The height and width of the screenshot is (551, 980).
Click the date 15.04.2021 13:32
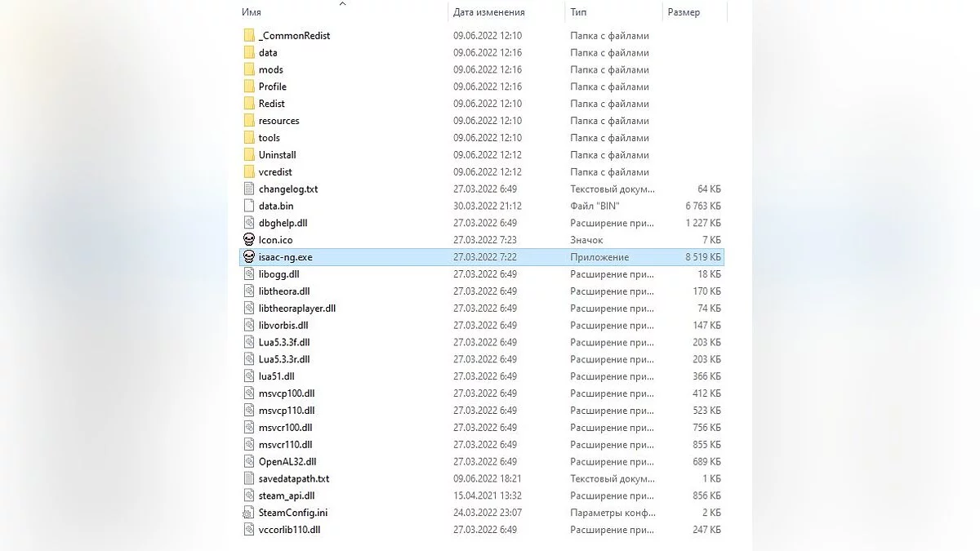tap(488, 495)
